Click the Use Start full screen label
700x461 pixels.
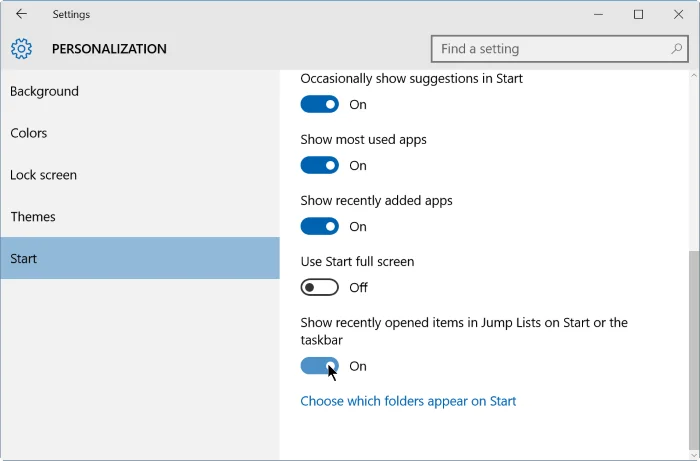[357, 262]
